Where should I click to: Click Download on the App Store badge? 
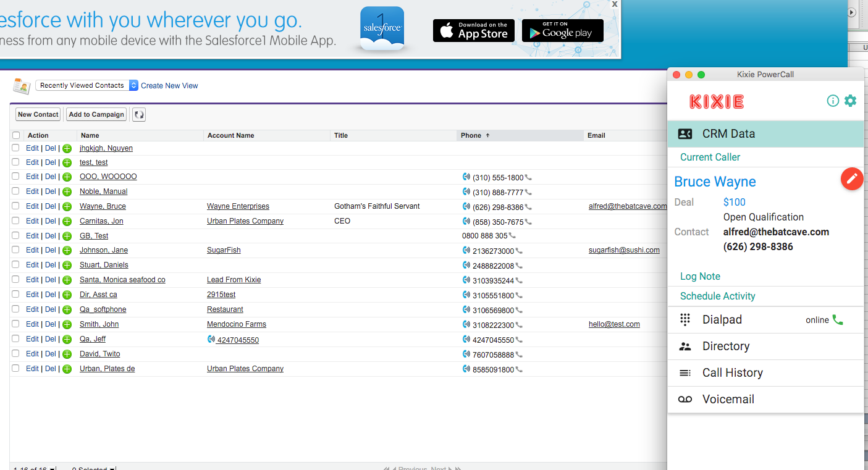(x=474, y=30)
